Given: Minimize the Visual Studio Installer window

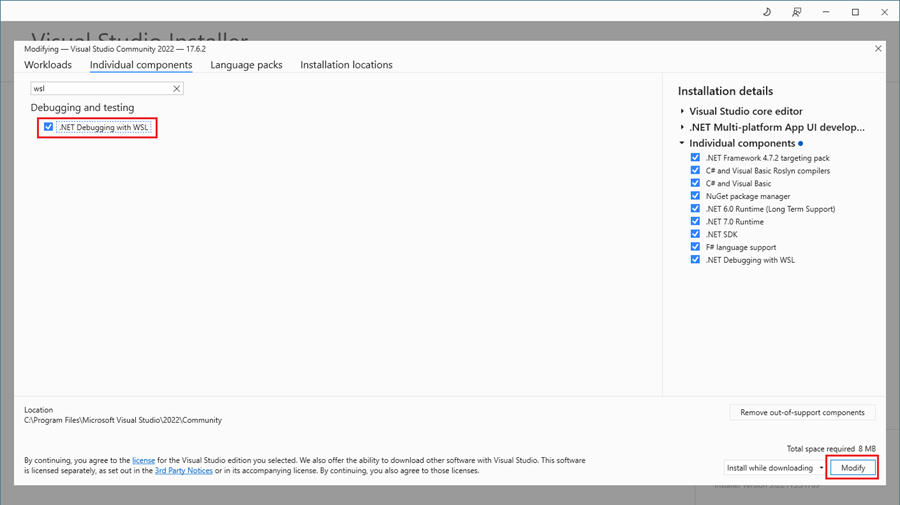Looking at the screenshot, I should [x=826, y=12].
